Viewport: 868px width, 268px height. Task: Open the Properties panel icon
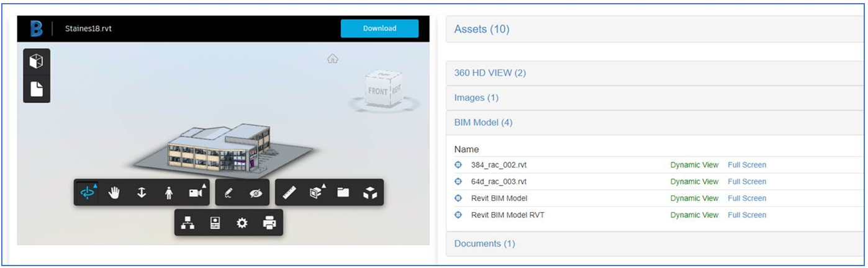pos(215,223)
